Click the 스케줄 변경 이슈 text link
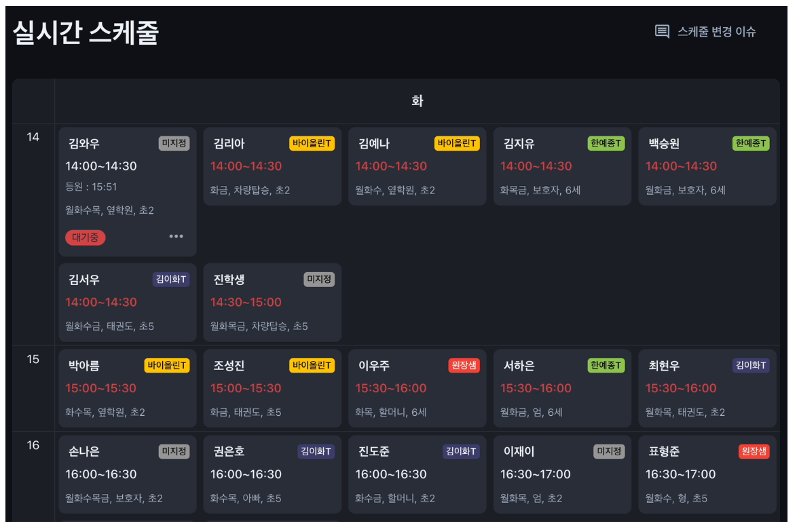 point(717,31)
